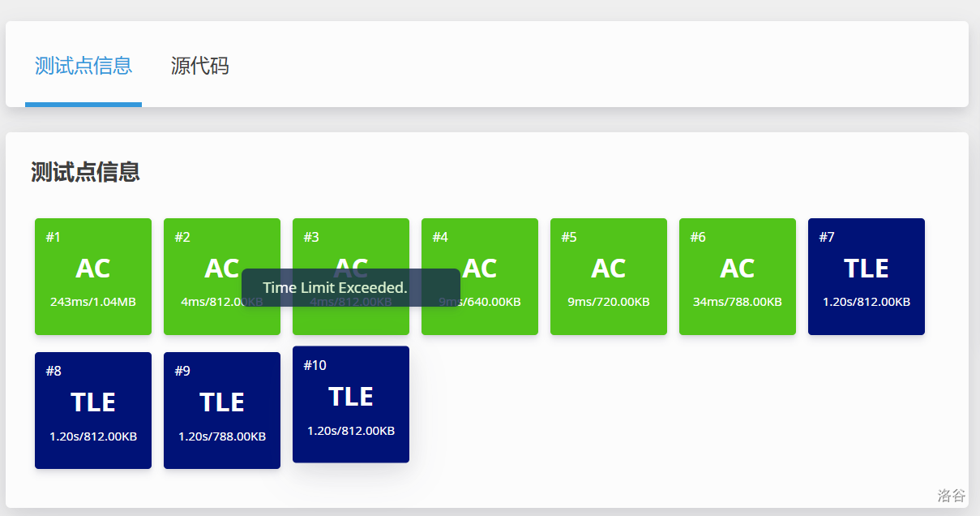Click the 1.20s/788.00KB stats on test #9
980x516 pixels.
(222, 436)
